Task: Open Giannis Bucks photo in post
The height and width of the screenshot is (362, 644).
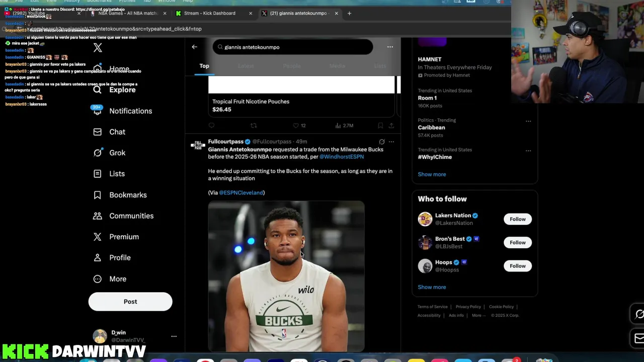Action: [286, 277]
